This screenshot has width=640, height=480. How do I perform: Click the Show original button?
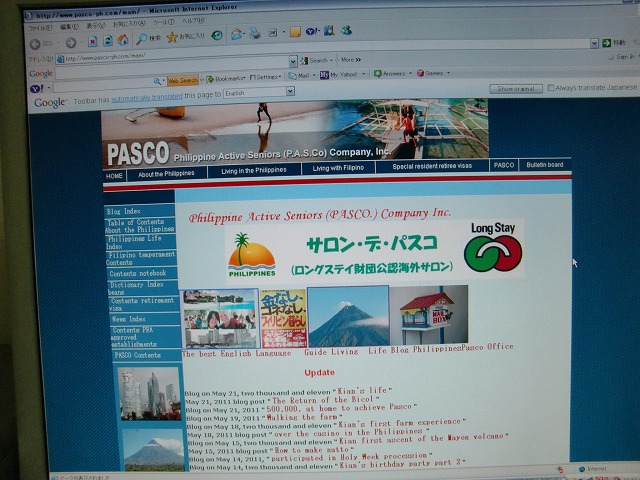pos(516,89)
